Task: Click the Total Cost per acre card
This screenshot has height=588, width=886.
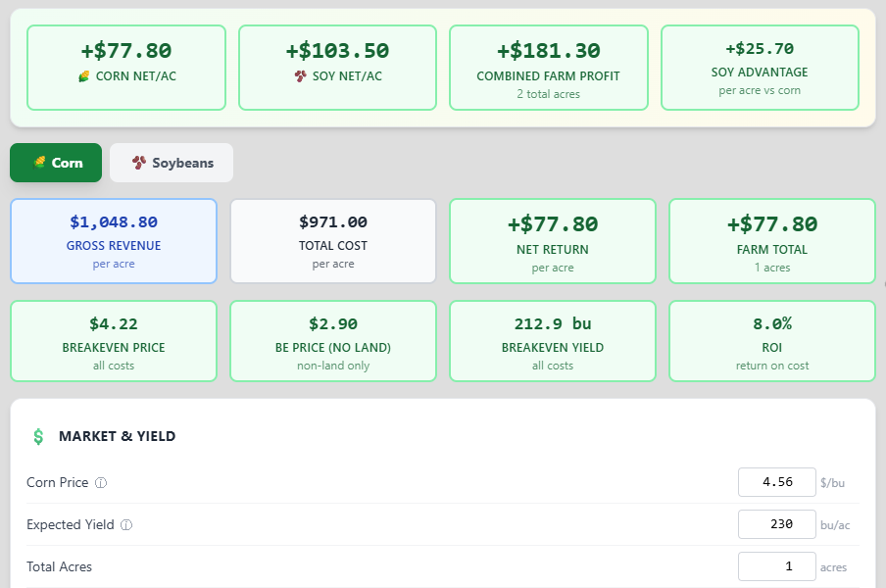Action: [333, 241]
